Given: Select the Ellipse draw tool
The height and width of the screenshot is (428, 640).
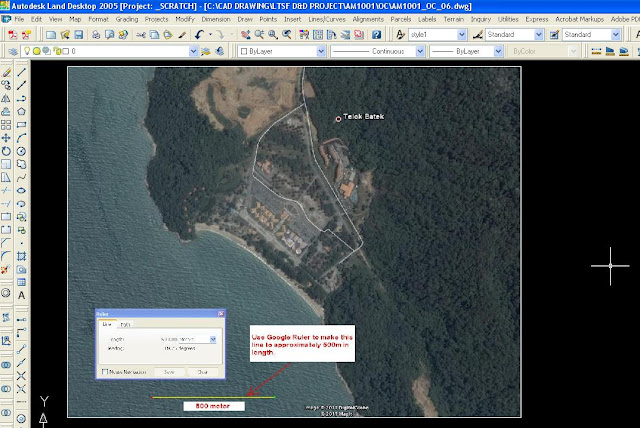Looking at the screenshot, I should coord(21,191).
